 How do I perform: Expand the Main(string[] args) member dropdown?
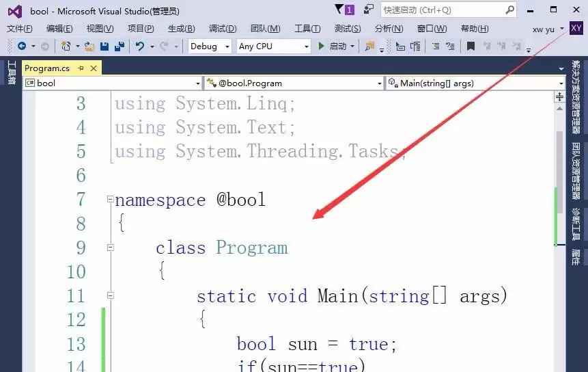pyautogui.click(x=475, y=83)
